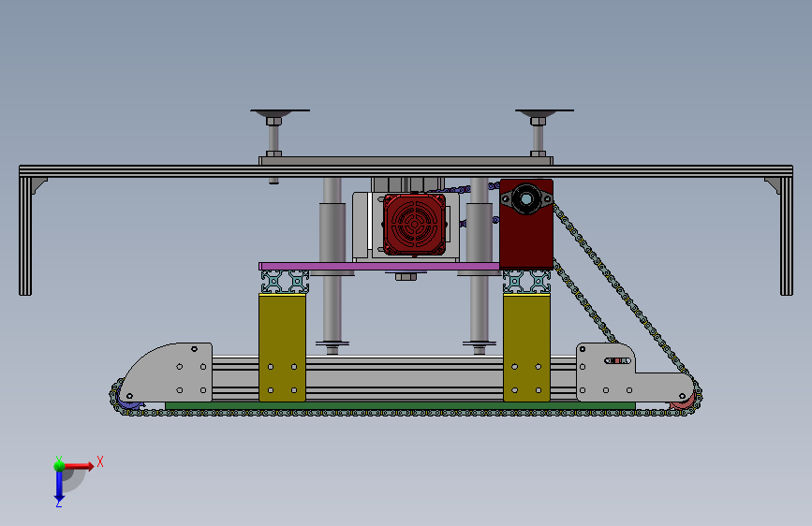Select the left gray guide column cylinder
Viewport: 812px width, 526px height.
332,232
